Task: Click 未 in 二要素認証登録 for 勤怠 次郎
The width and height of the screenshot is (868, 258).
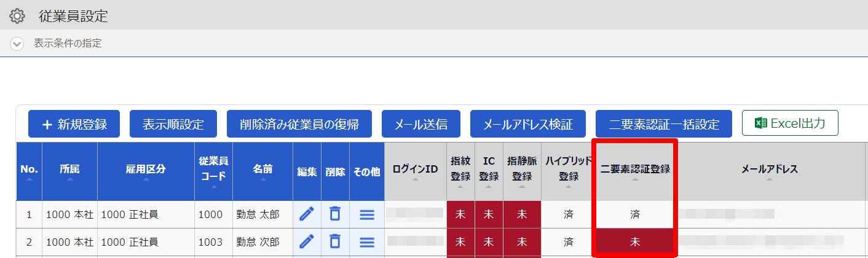Action: pos(635,242)
